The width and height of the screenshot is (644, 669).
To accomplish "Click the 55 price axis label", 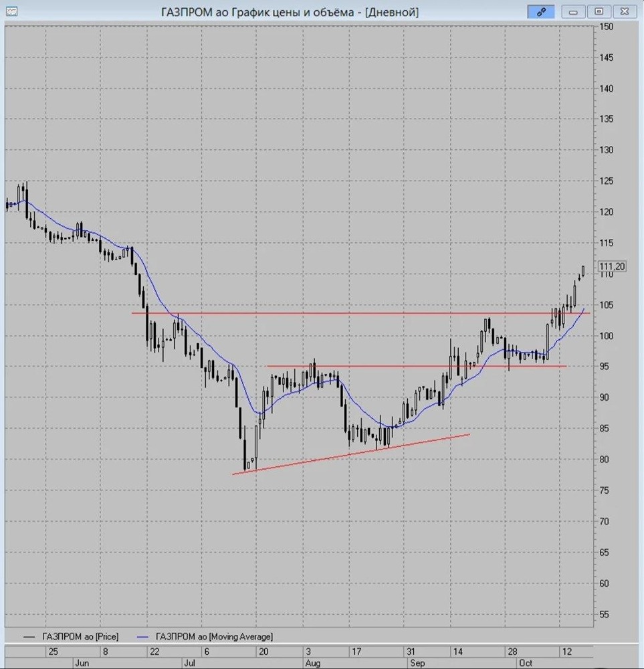I will tap(605, 614).
